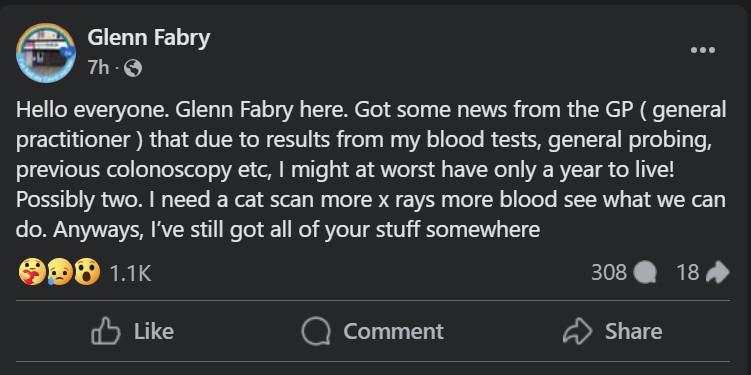Viewport: 751px width, 375px height.
Task: Click the thumbs-up icon in Like button
Action: click(105, 331)
